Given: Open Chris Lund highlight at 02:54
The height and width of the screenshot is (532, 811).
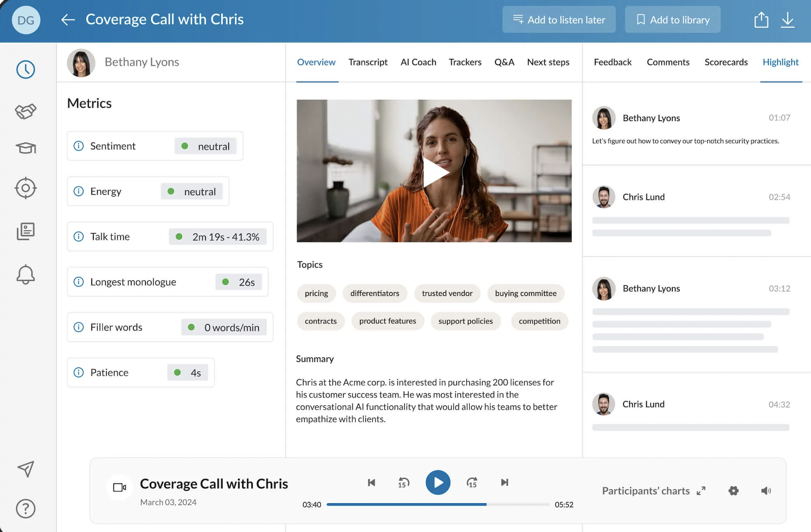Looking at the screenshot, I should pyautogui.click(x=696, y=211).
